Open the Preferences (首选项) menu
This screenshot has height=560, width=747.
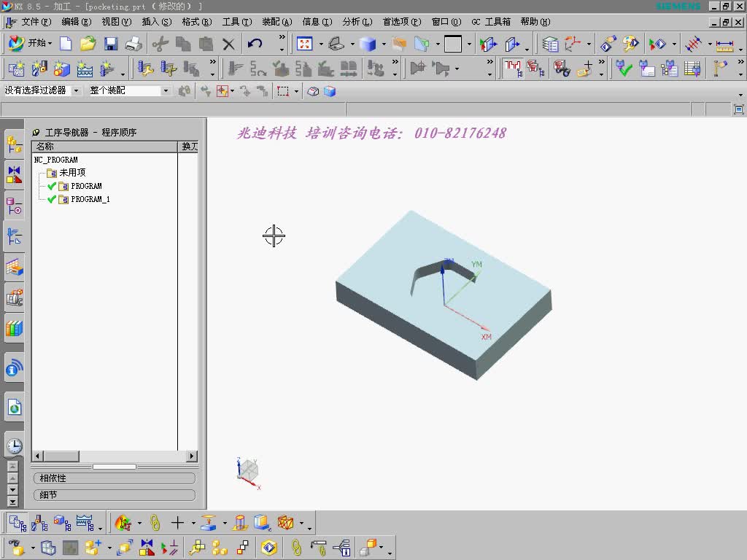[402, 22]
